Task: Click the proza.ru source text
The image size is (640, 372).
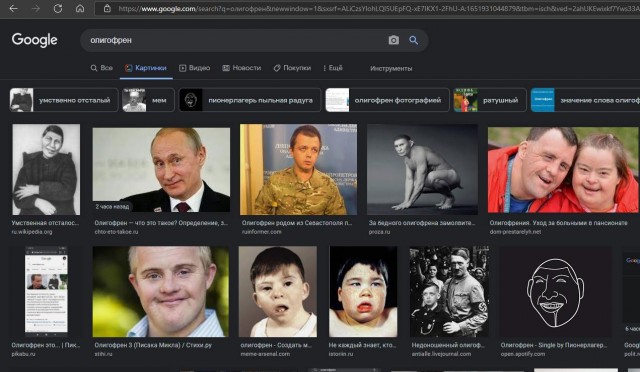Action: pyautogui.click(x=380, y=232)
